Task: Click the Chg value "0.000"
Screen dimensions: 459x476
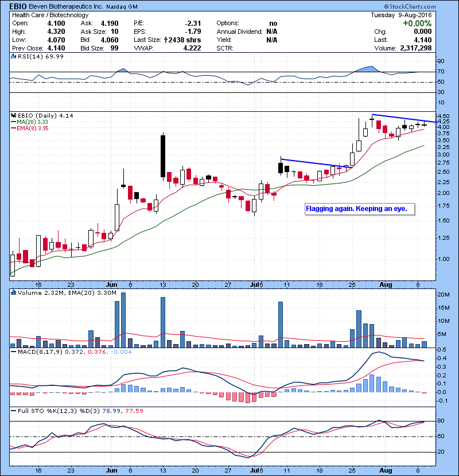Action: click(422, 32)
